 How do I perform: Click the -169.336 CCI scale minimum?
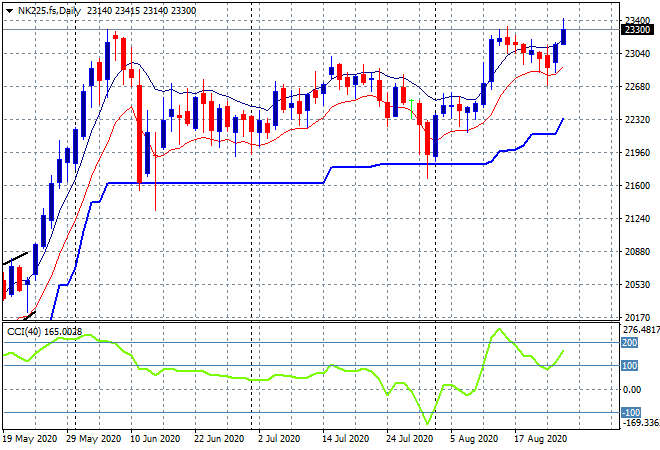tap(640, 422)
